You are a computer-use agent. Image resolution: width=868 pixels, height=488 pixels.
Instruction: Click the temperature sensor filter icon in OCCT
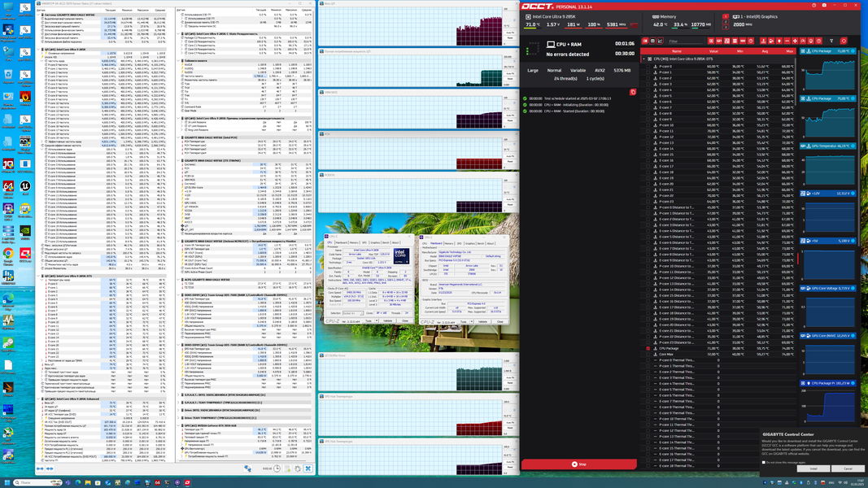click(763, 41)
